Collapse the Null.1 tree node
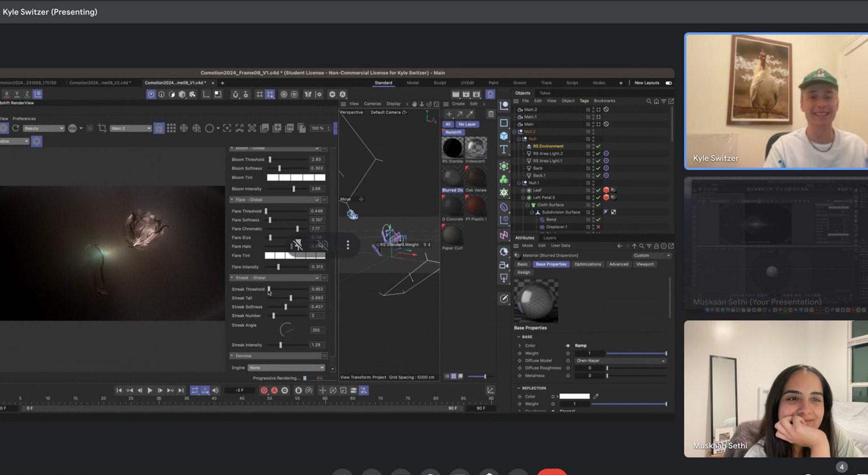Screen dimensions: 868x475 pyautogui.click(x=519, y=183)
